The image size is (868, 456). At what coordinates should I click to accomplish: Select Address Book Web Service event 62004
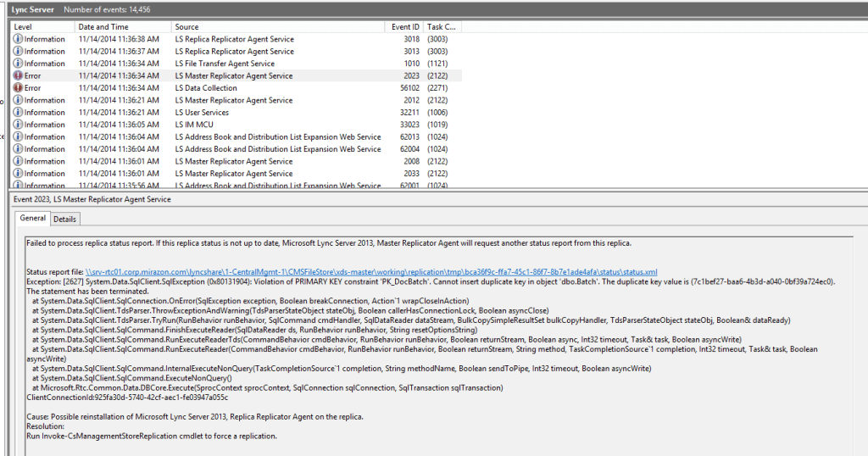pos(236,149)
